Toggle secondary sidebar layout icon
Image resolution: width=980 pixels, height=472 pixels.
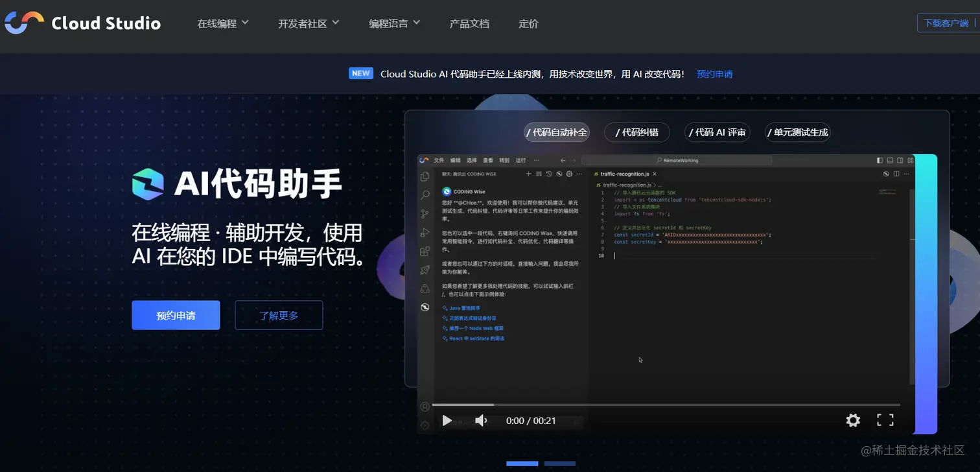coord(902,160)
